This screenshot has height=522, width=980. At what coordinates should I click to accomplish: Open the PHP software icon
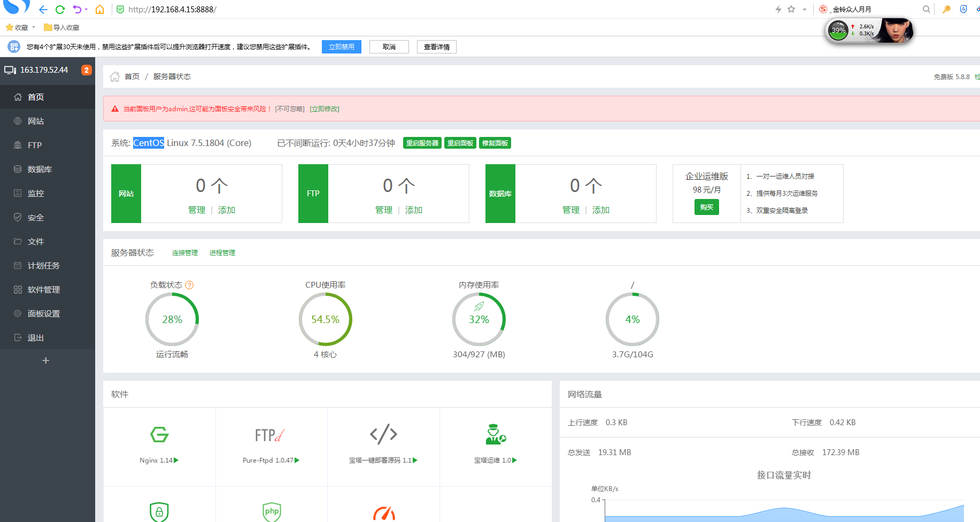coord(272,512)
